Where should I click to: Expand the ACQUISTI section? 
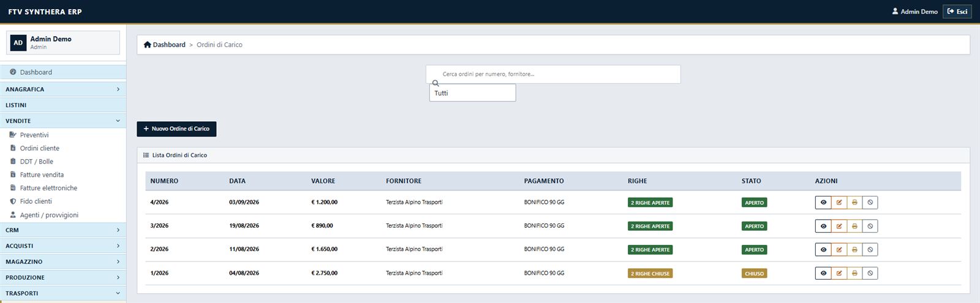[x=63, y=246]
